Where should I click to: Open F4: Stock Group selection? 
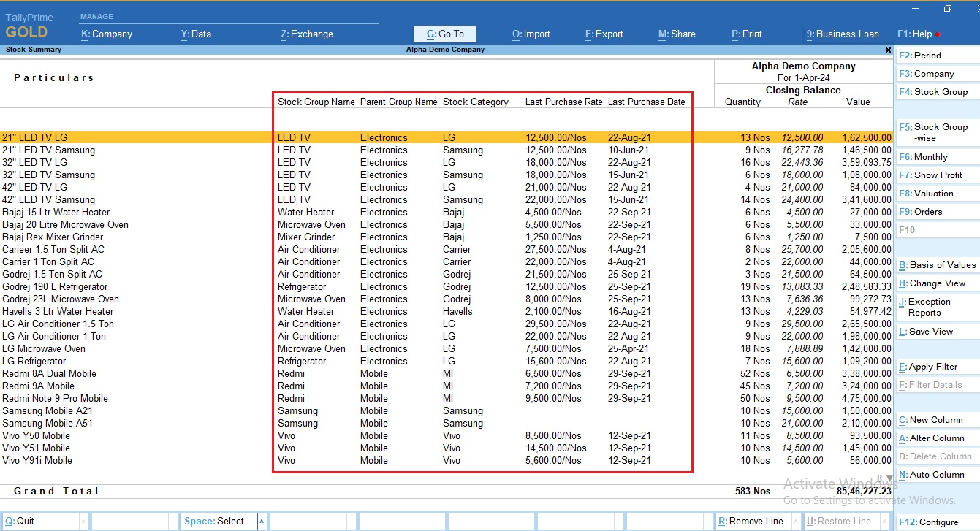click(x=937, y=91)
